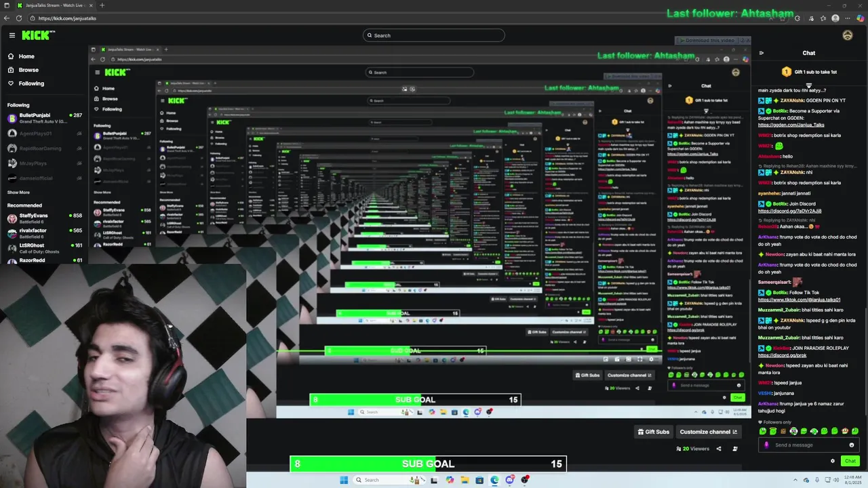Click the outermost green Chat send button
Screen dimensions: 868x488
850,461
